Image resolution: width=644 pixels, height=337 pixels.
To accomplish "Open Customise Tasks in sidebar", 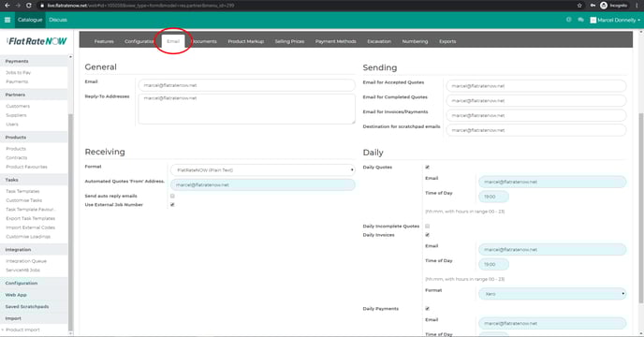I will point(23,200).
